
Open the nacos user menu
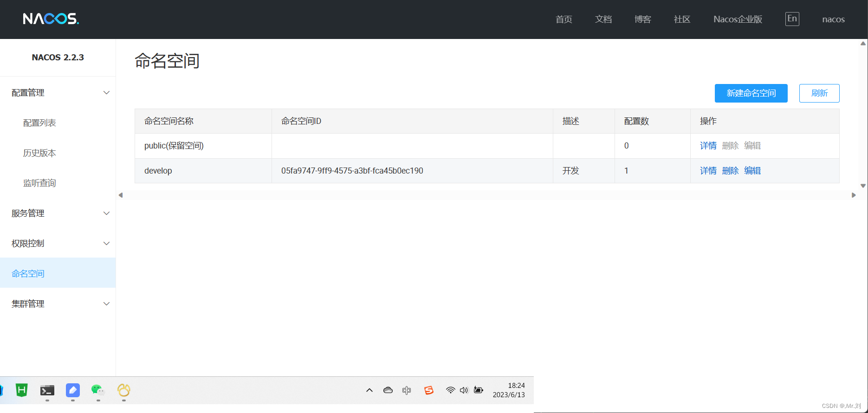[x=833, y=19]
